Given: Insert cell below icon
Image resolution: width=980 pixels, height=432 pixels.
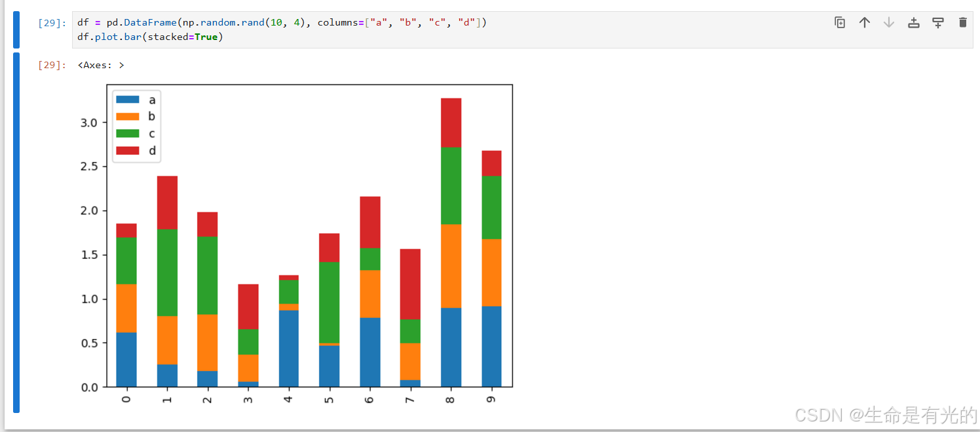Looking at the screenshot, I should click(938, 23).
